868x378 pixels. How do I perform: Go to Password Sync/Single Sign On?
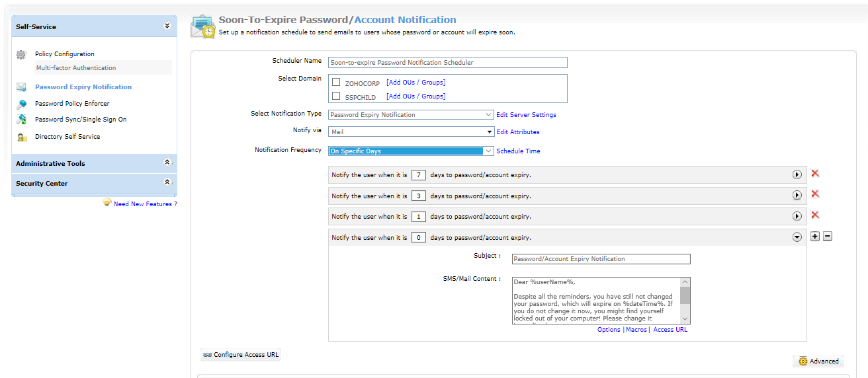pyautogui.click(x=81, y=120)
